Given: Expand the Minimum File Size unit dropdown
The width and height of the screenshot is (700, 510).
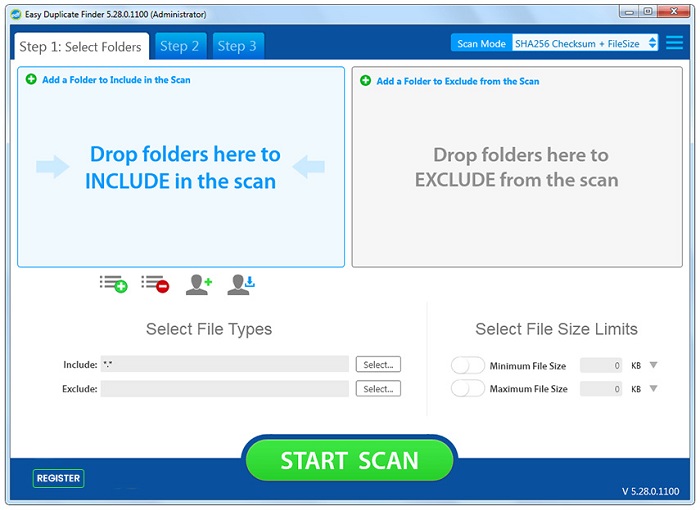Looking at the screenshot, I should click(653, 365).
